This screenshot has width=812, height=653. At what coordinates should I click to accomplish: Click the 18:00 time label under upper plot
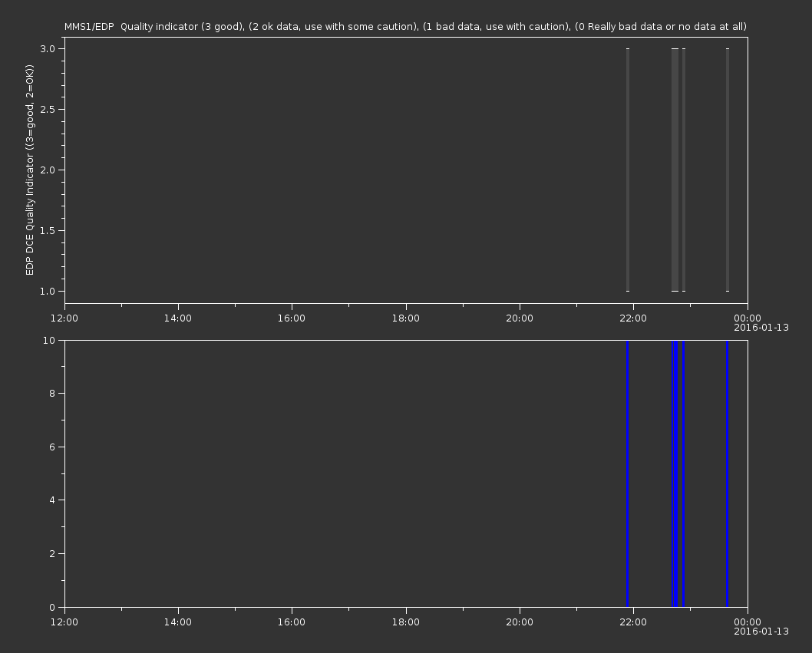tap(405, 318)
